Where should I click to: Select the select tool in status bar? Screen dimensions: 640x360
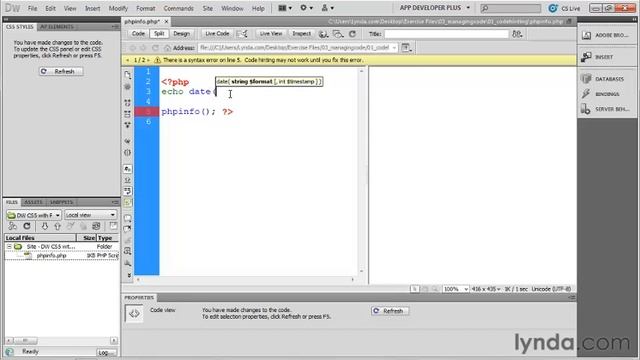pyautogui.click(x=415, y=289)
